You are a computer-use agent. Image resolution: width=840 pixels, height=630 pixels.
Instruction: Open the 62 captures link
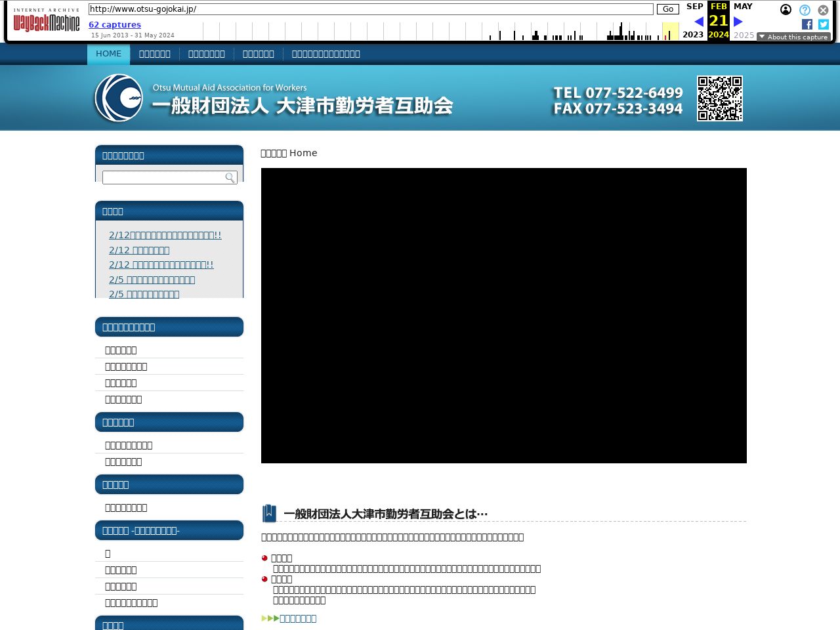click(115, 25)
